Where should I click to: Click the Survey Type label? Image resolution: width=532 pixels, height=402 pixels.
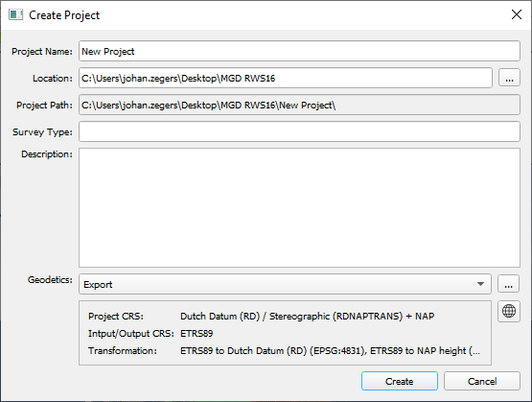(x=42, y=132)
